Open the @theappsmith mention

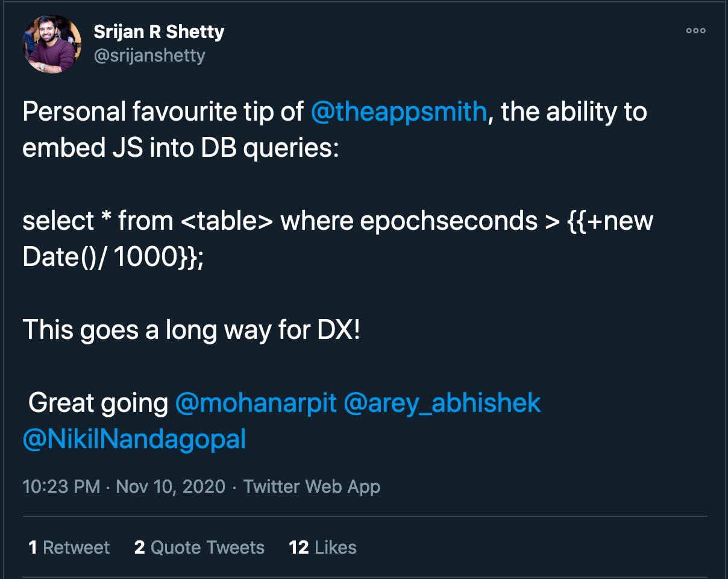tap(398, 112)
